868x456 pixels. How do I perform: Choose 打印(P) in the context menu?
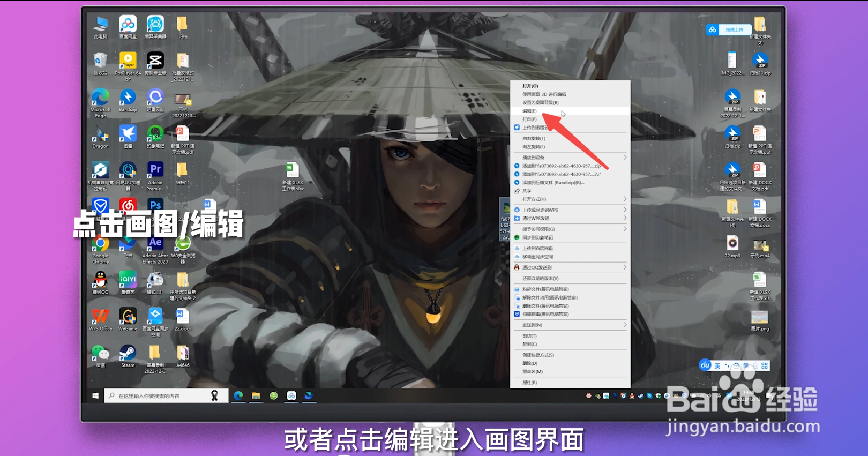pos(570,119)
